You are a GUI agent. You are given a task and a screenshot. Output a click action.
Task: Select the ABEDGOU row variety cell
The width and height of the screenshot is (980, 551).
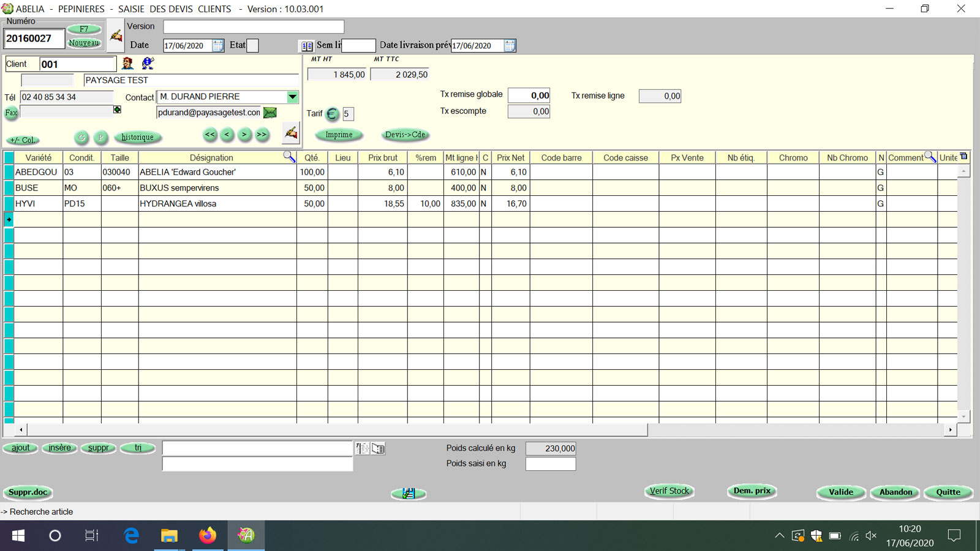38,173
